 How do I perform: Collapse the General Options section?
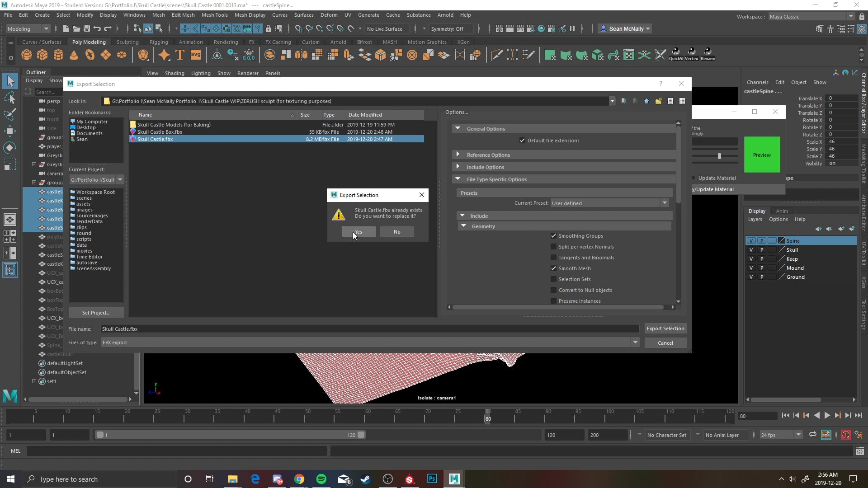coord(458,128)
